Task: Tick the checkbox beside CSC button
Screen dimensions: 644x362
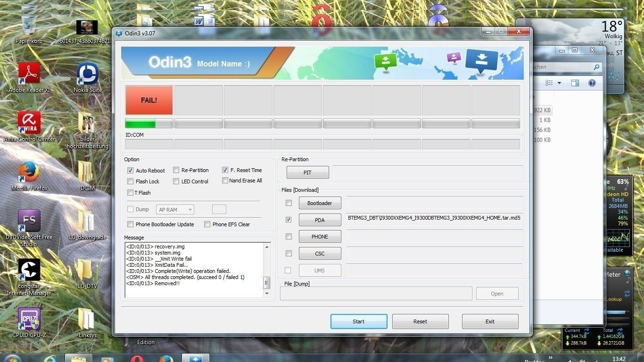Action: click(289, 253)
